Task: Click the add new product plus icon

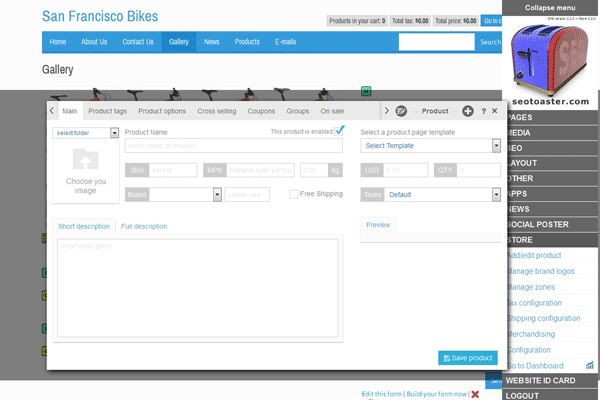Action: (468, 111)
